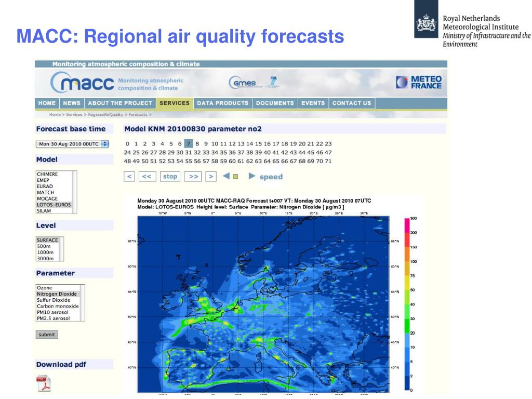Select 3000m in Level list
Screen dimensions: 532x399
pos(48,259)
